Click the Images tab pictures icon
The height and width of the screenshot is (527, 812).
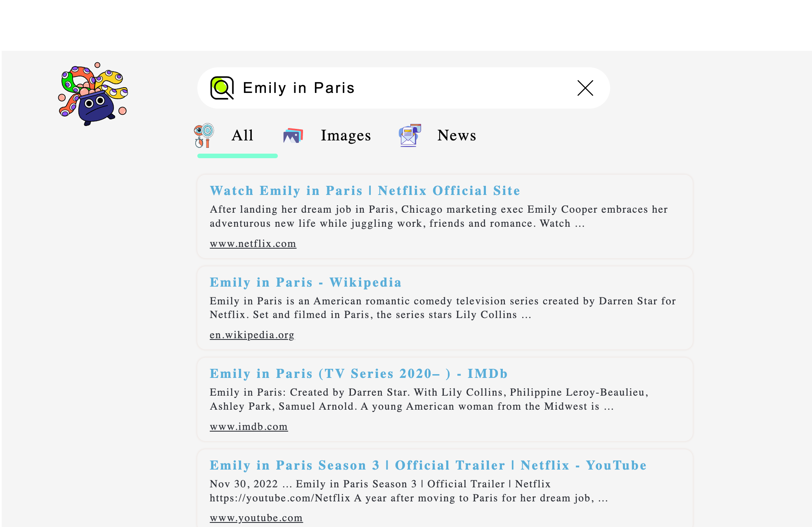point(293,135)
